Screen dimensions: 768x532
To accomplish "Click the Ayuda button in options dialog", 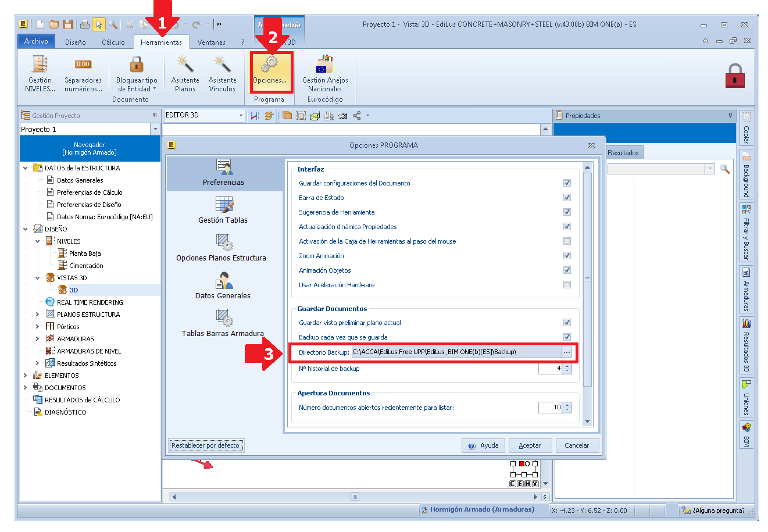I will click(x=484, y=445).
